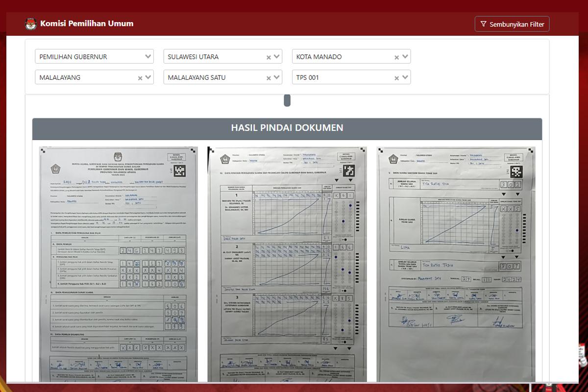Clear the MALALAYANG district selection
The image size is (588, 392).
point(140,78)
